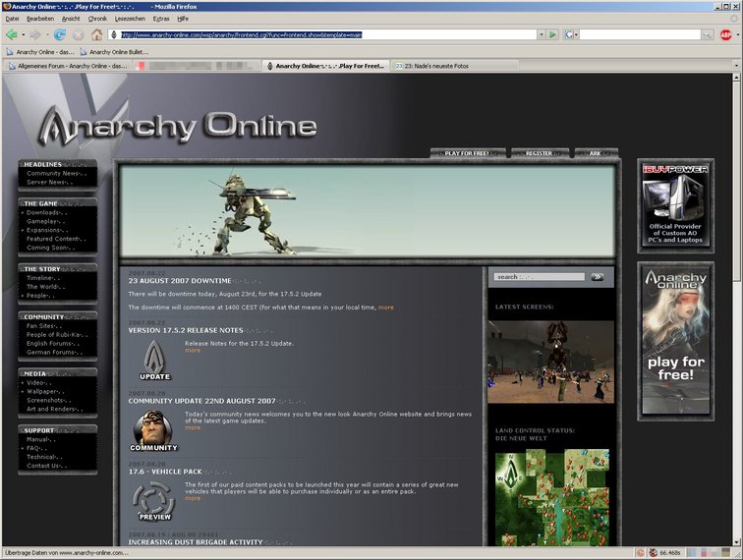Open the Anarchy Online - das... bookmark

click(40, 52)
